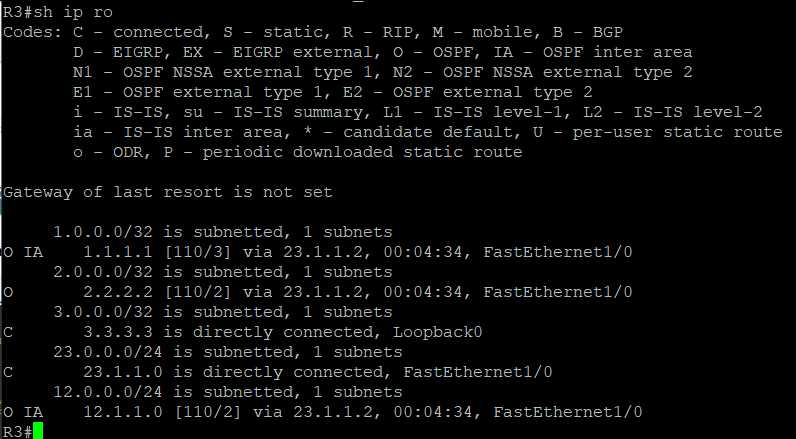Viewport: 796px width, 439px height.
Task: Click the 'E1 - OSPF external type 1' line
Action: 333,92
